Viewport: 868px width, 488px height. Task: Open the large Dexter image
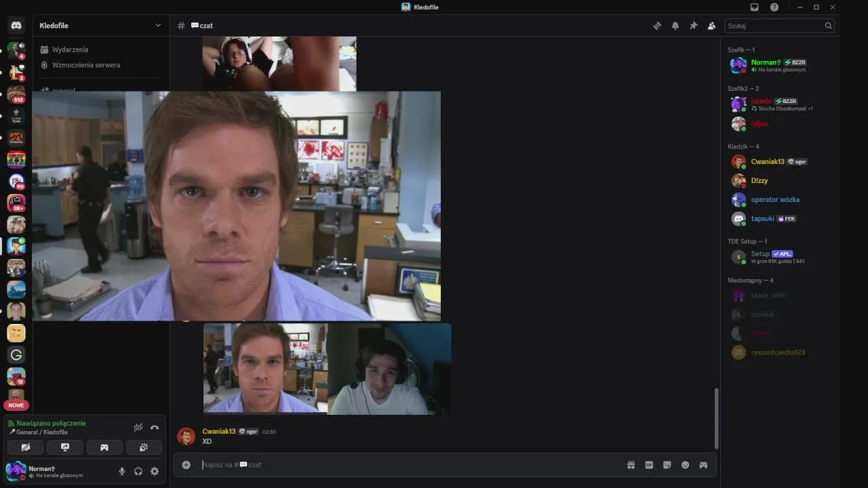tap(236, 206)
